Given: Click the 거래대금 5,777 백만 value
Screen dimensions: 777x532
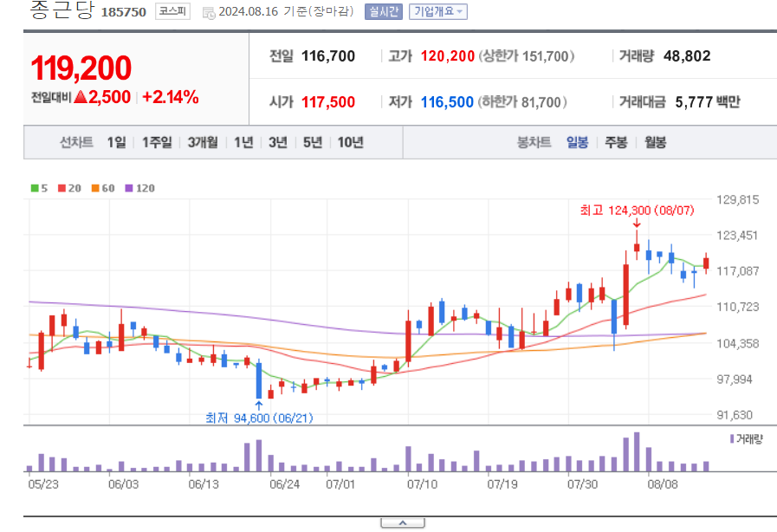Looking at the screenshot, I should pos(708,102).
